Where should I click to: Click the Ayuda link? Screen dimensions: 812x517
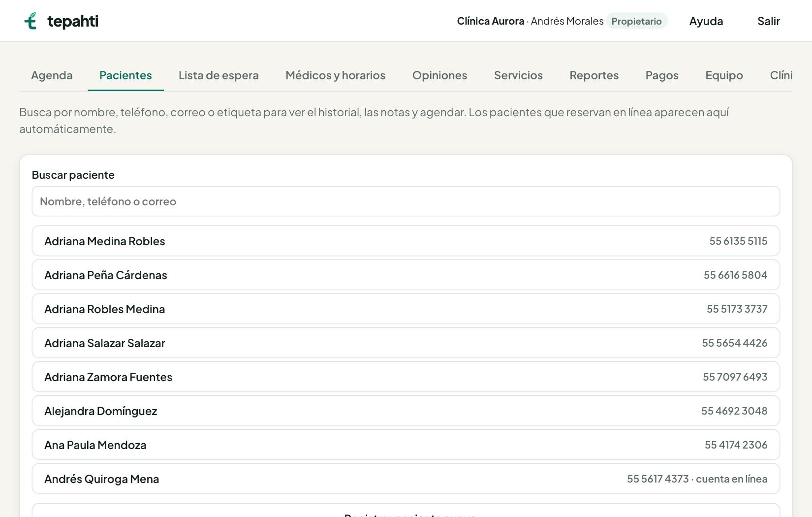pyautogui.click(x=706, y=21)
